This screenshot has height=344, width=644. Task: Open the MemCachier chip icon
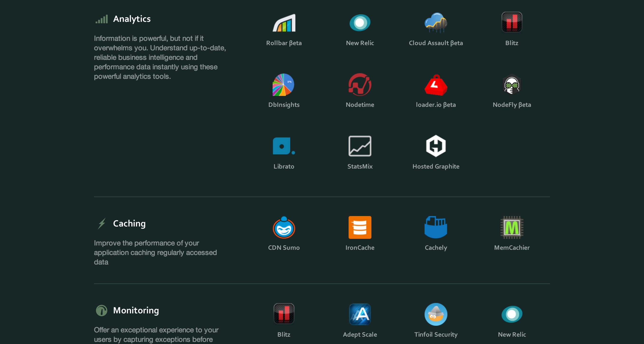click(x=512, y=227)
